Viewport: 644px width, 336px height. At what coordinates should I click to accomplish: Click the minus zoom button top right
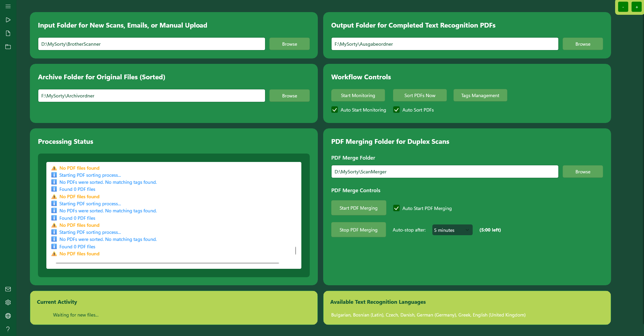(x=623, y=7)
